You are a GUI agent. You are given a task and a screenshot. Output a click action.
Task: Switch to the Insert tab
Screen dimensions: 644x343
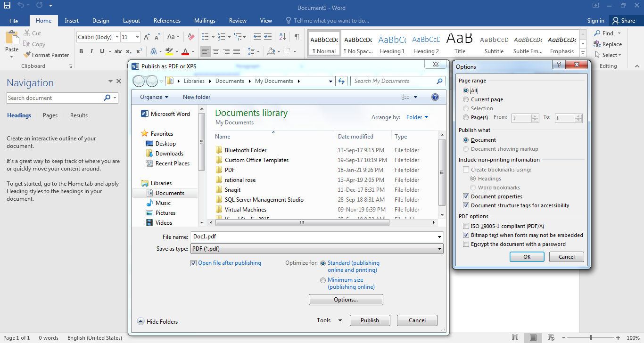pos(72,21)
